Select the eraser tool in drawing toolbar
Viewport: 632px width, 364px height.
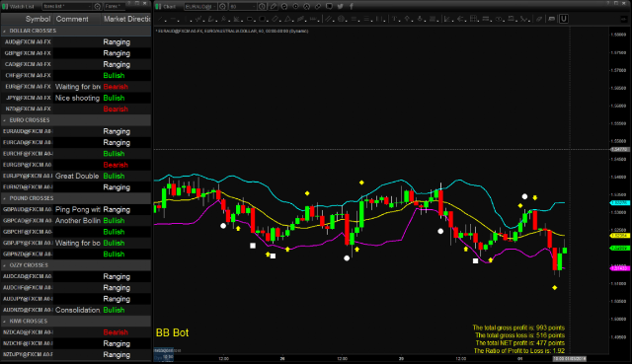pos(539,19)
